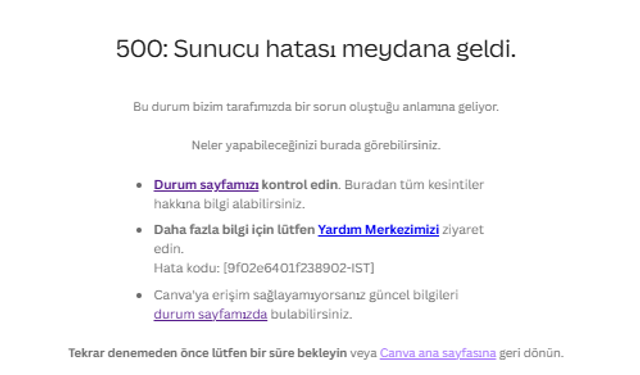Image resolution: width=640 pixels, height=375 pixels.
Task: Click the error code '[9f02e6401f238902-IST]' text
Action: [x=299, y=268]
